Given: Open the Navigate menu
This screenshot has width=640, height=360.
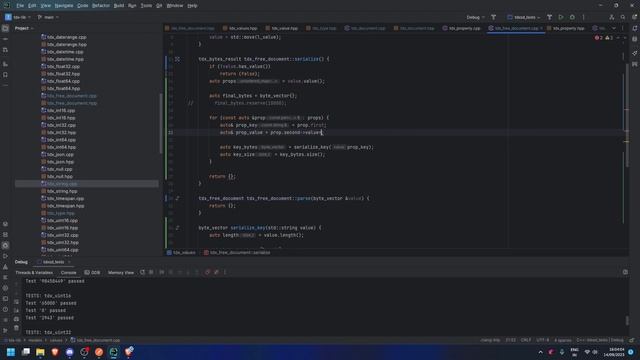Looking at the screenshot, I should (64, 6).
